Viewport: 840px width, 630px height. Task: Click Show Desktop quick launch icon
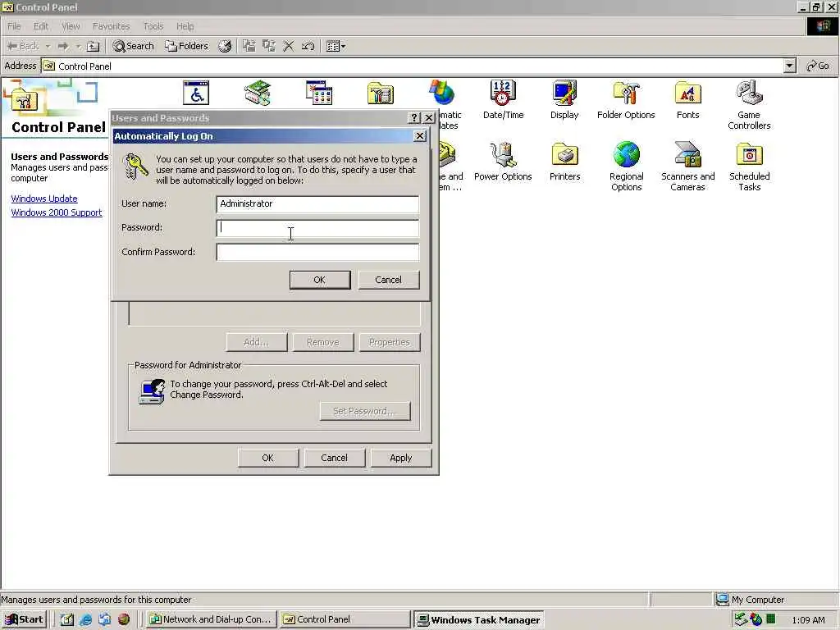tap(67, 619)
